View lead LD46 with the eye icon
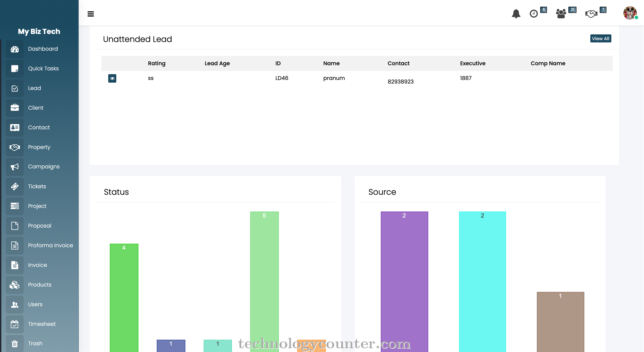 click(112, 78)
